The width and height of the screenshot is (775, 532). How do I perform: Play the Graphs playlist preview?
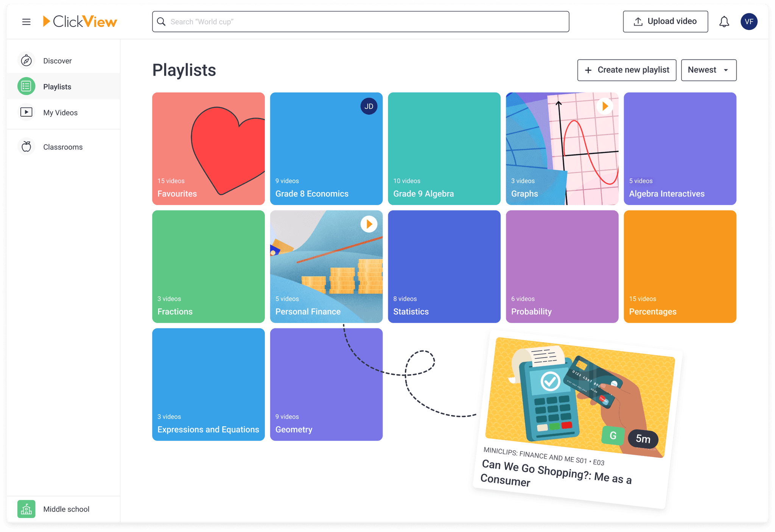604,106
